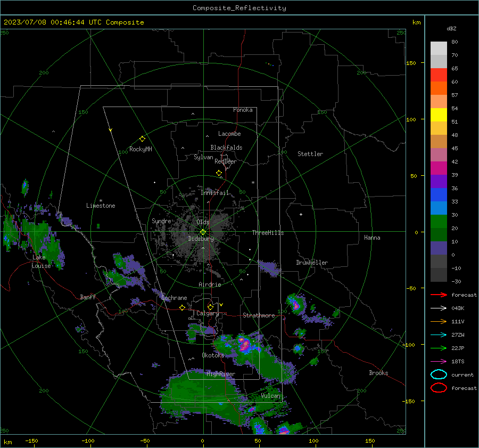
Task: Click the Didsbury label
Action: 201,239
